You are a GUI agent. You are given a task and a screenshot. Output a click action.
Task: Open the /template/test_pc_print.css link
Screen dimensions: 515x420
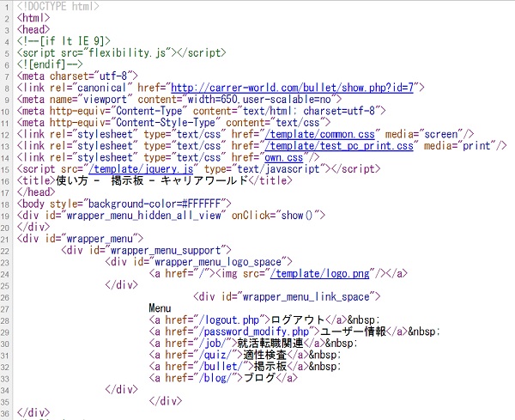339,146
